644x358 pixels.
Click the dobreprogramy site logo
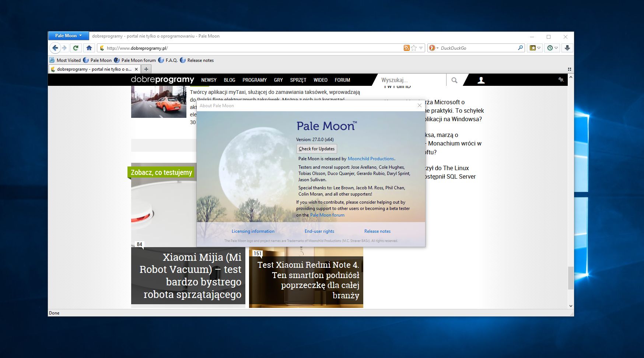pos(162,80)
